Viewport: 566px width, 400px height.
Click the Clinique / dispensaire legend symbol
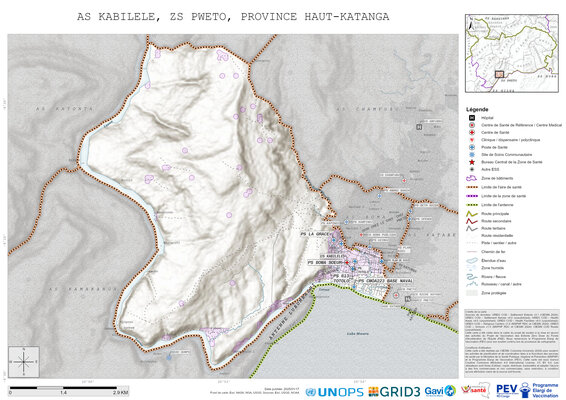[471, 140]
